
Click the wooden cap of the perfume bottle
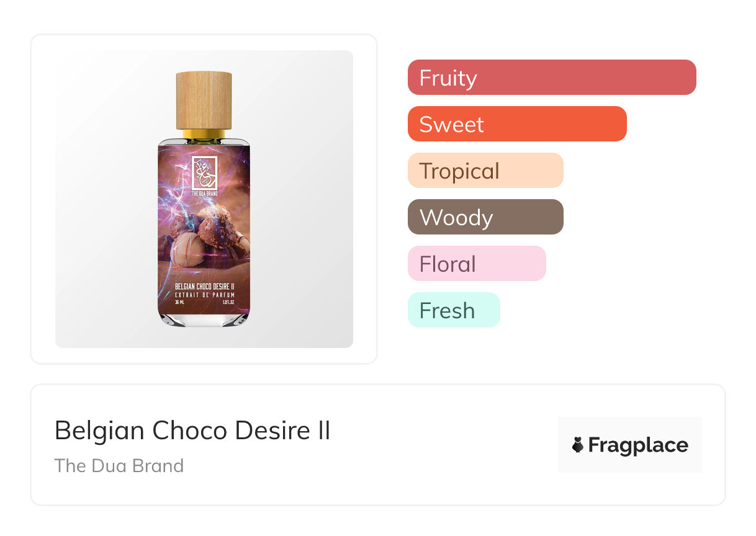(x=204, y=99)
